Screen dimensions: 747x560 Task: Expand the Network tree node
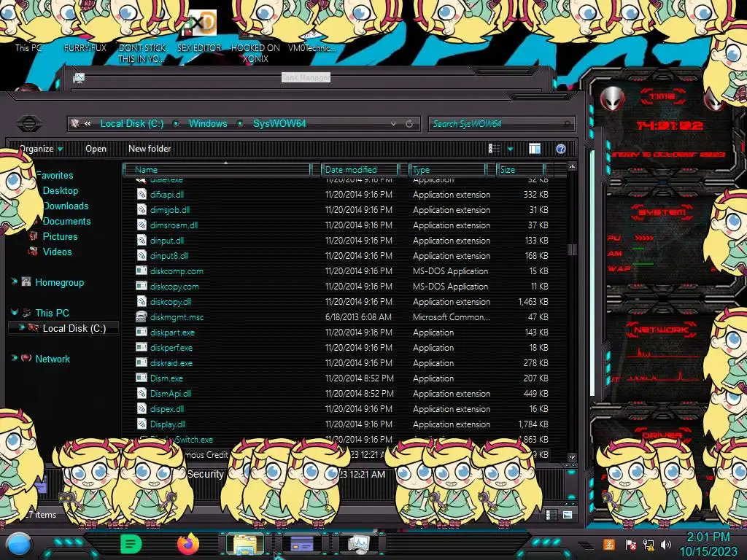point(15,358)
